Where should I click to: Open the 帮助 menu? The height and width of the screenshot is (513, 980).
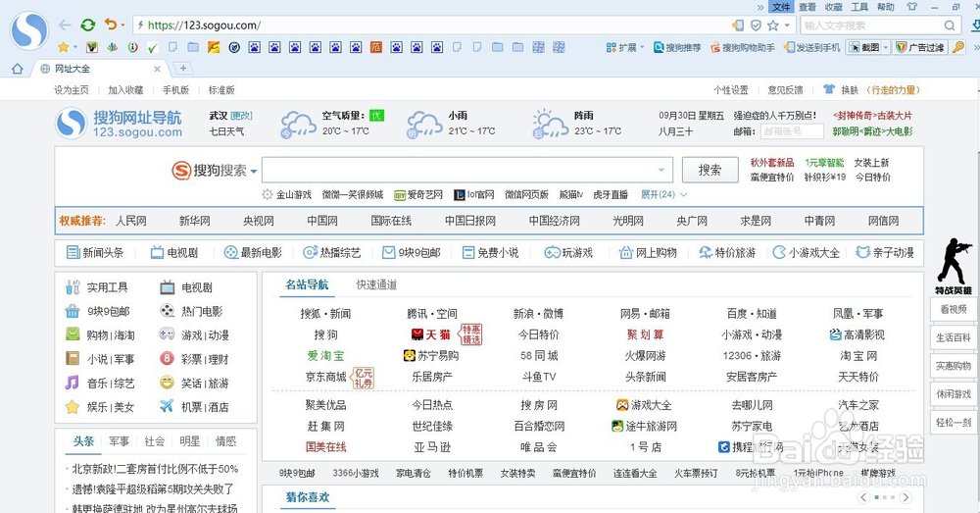pos(886,7)
